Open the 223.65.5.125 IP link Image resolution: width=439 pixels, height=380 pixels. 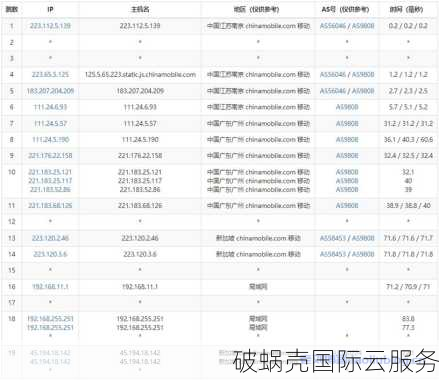coord(50,74)
